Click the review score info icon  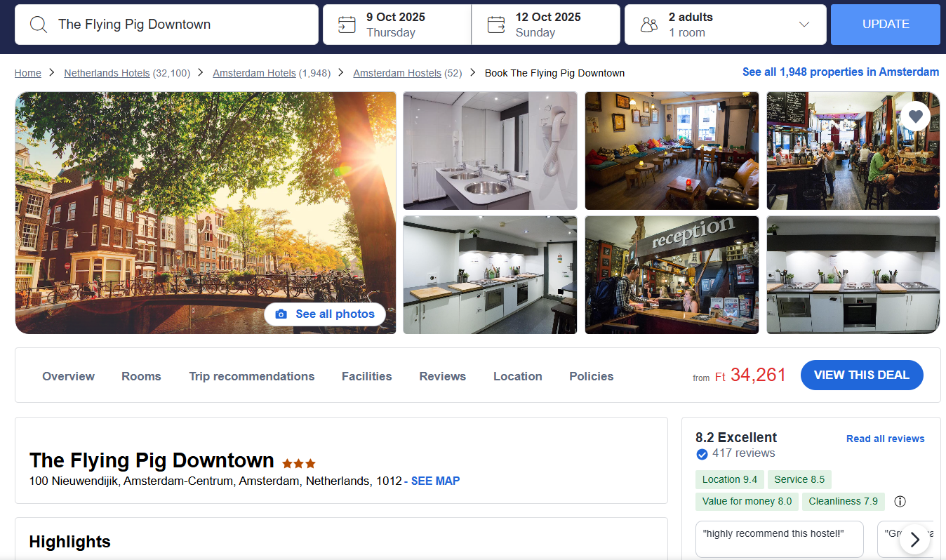tap(900, 501)
